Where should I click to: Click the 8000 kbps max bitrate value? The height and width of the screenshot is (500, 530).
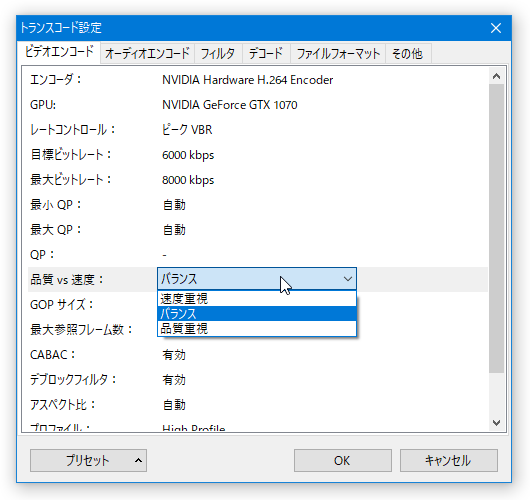188,180
